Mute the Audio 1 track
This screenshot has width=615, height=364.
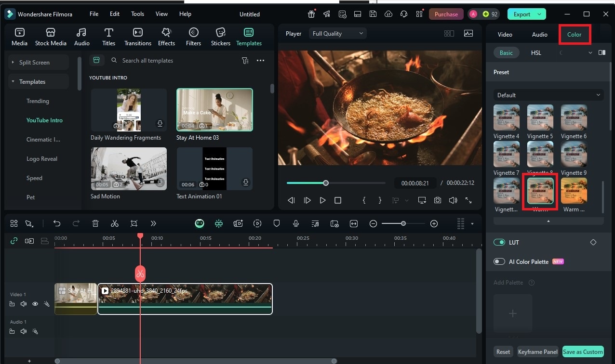23,332
